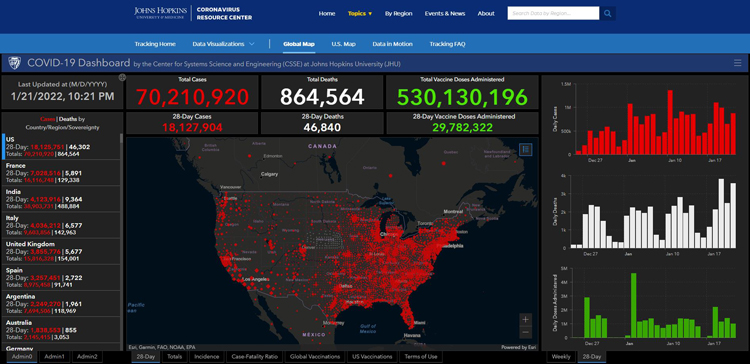Viewport: 750px width, 364px height.
Task: Click the Search Data by Region field
Action: click(553, 13)
